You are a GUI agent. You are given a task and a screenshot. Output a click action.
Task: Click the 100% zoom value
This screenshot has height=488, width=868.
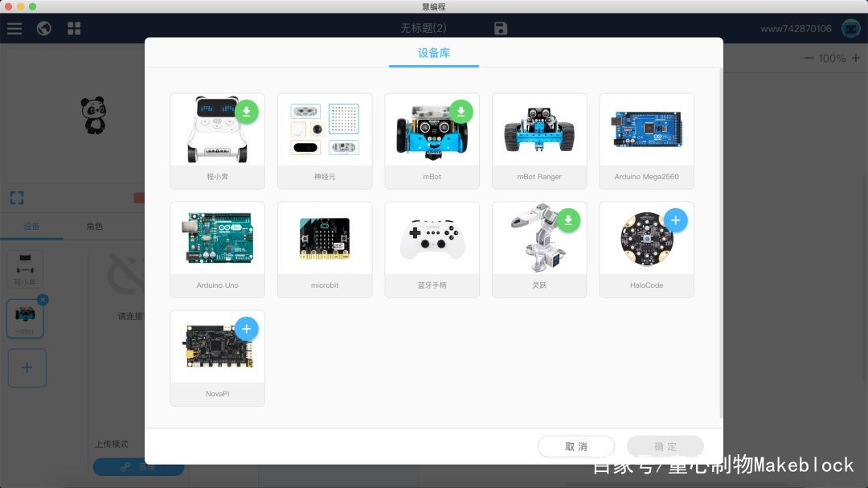click(832, 58)
